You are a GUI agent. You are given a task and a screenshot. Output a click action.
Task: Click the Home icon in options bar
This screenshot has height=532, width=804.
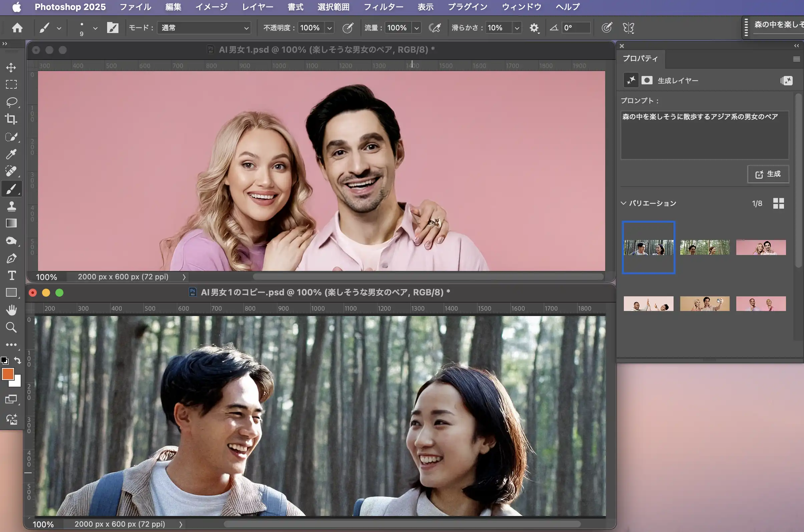[17, 27]
